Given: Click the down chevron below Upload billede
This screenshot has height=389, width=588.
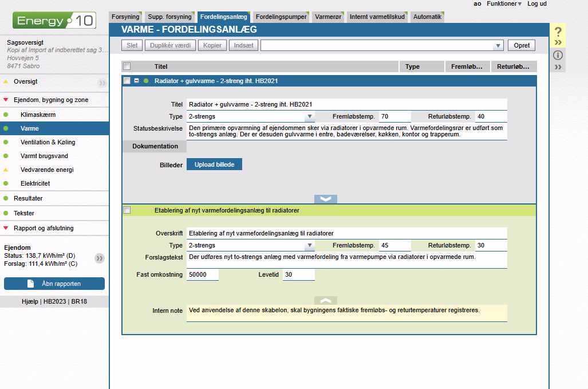Looking at the screenshot, I should pos(325,199).
